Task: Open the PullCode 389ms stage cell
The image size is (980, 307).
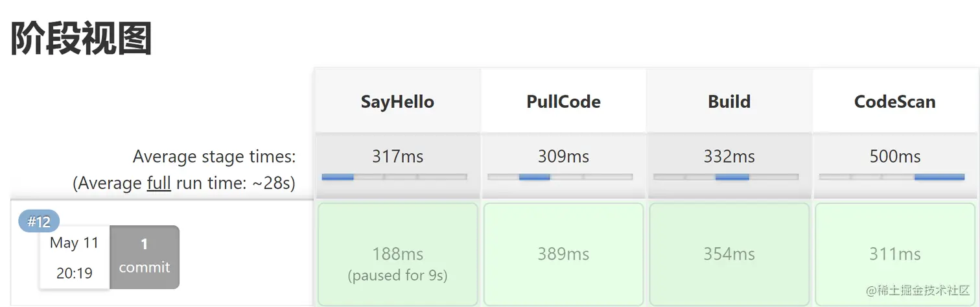Action: pos(563,254)
